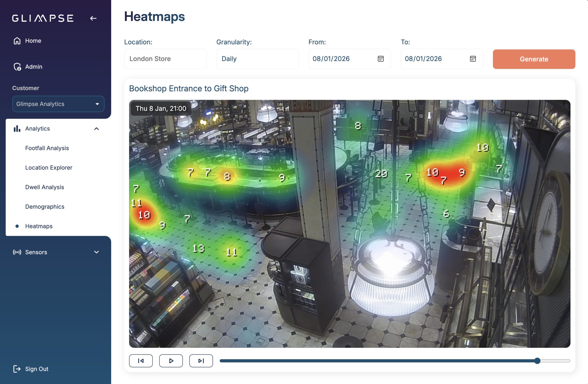Open the Granularity Daily dropdown
Viewport: 588px width, 384px height.
coord(257,59)
